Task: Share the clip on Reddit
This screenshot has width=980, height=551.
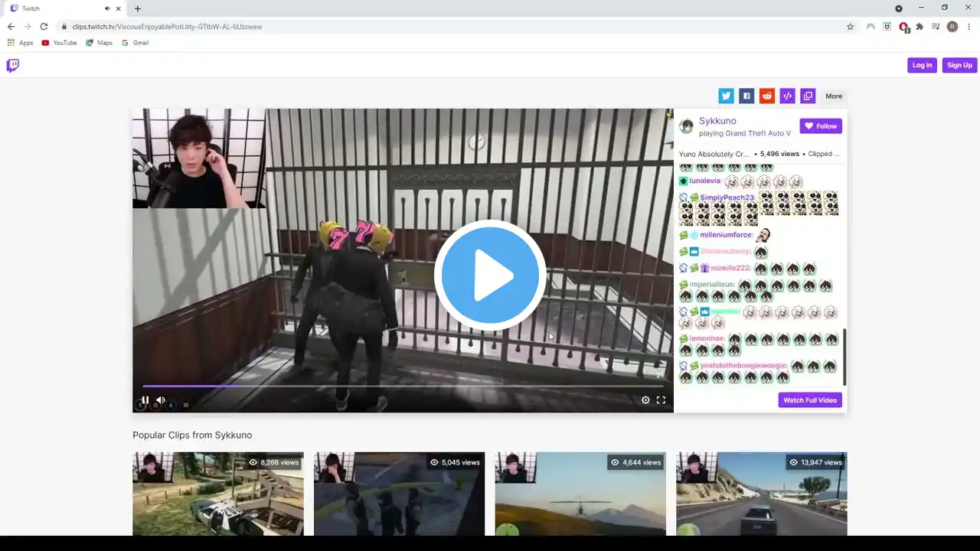Action: tap(767, 96)
